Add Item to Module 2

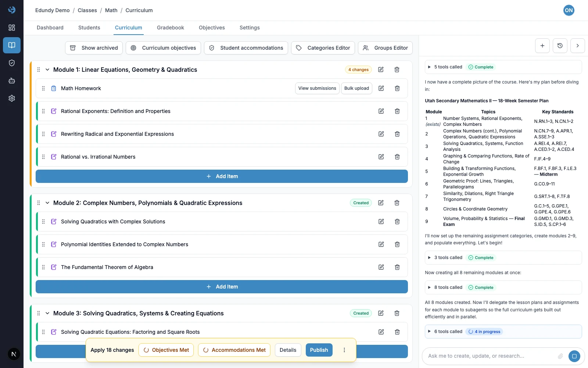[x=222, y=287]
